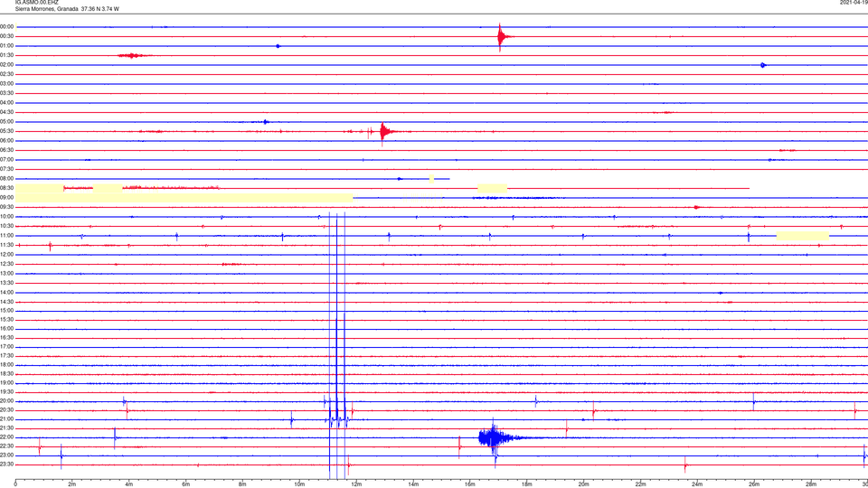
Task: Select the 22:00 trace time label
Action: (7, 437)
